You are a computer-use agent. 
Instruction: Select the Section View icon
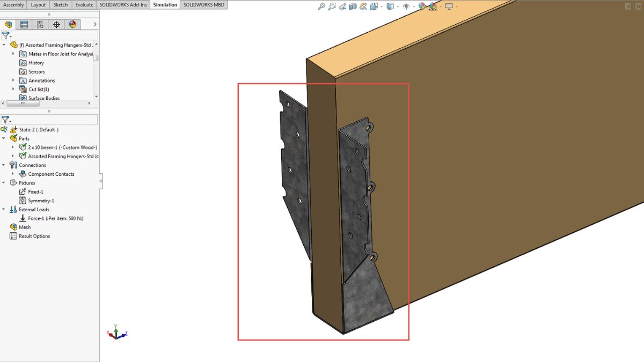353,6
